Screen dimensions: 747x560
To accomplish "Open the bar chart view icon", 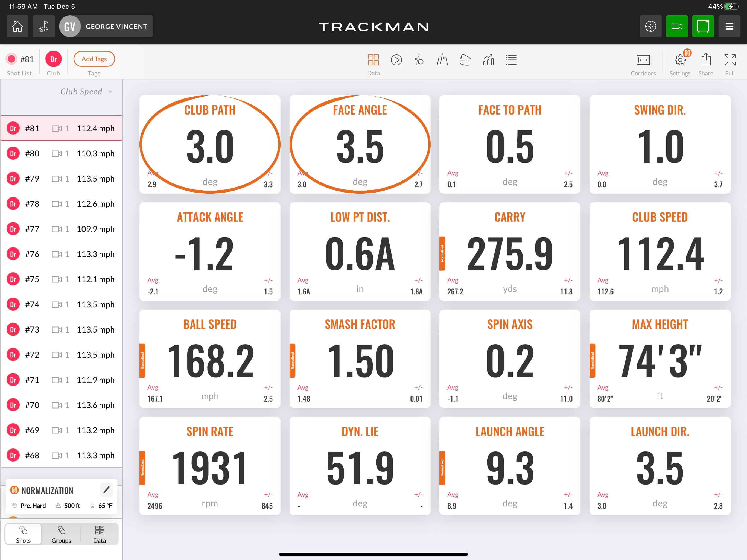I will tap(488, 60).
